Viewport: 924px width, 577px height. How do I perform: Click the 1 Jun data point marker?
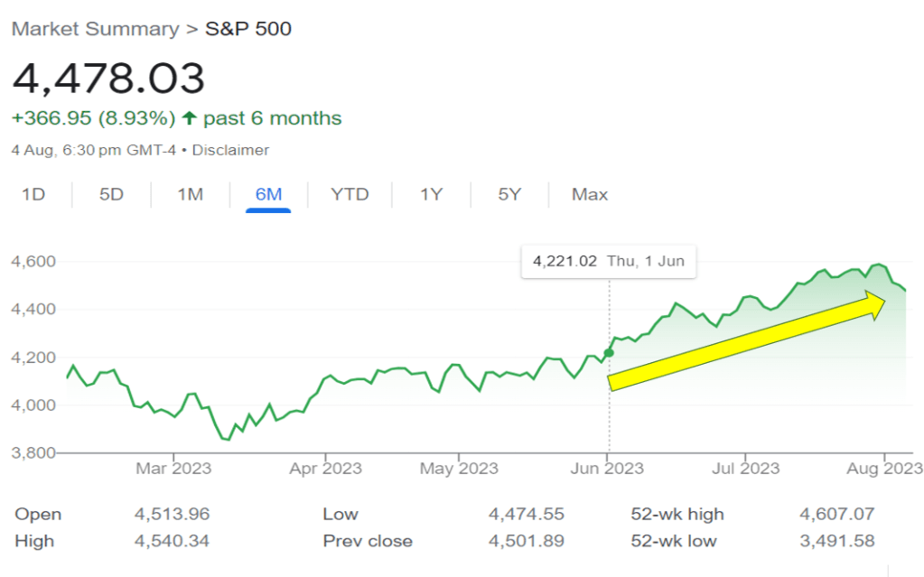coord(609,352)
